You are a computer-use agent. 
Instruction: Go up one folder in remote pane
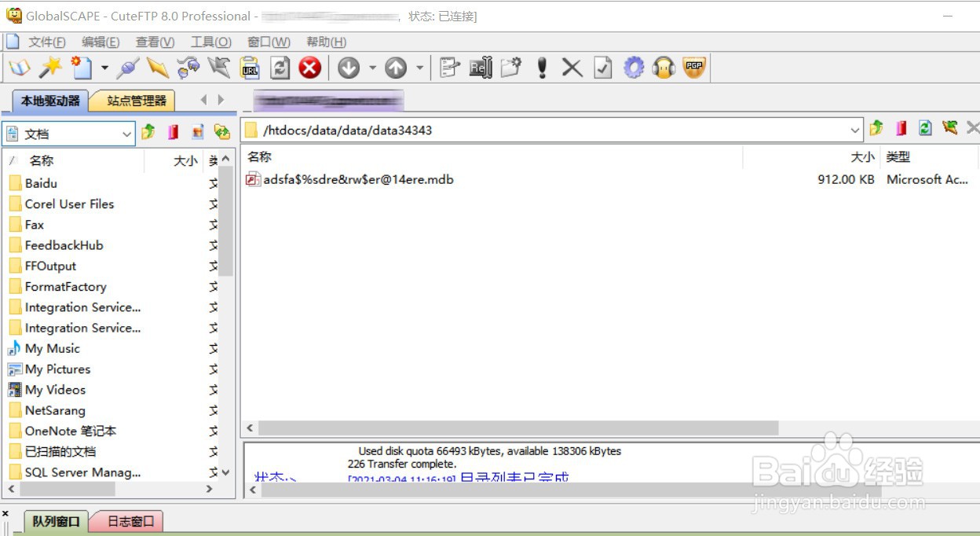tap(876, 128)
